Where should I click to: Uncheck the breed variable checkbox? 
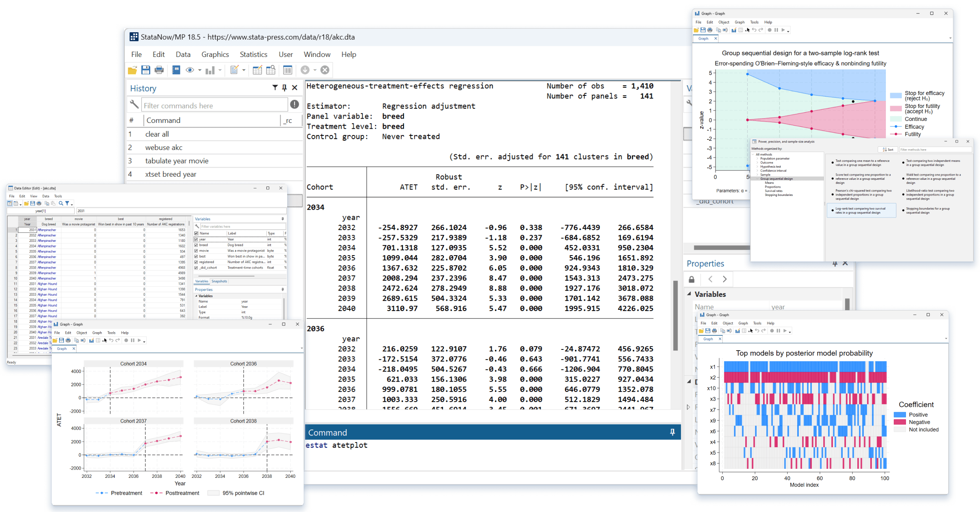coord(197,245)
